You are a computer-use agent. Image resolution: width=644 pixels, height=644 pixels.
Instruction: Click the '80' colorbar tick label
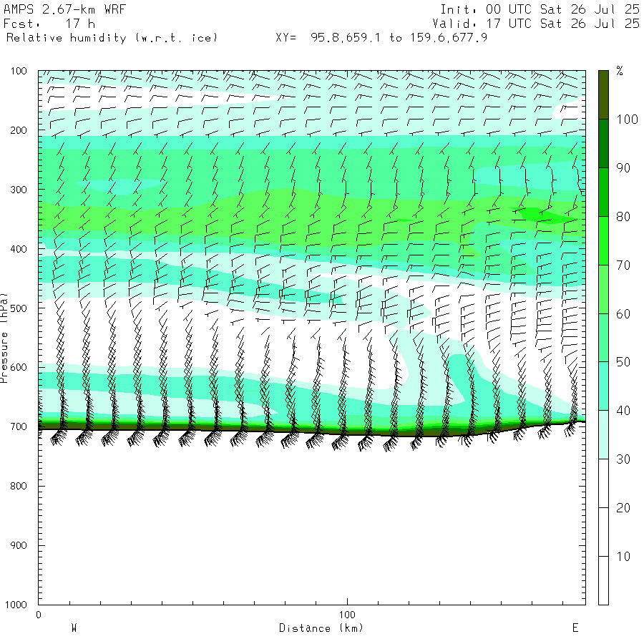point(623,216)
